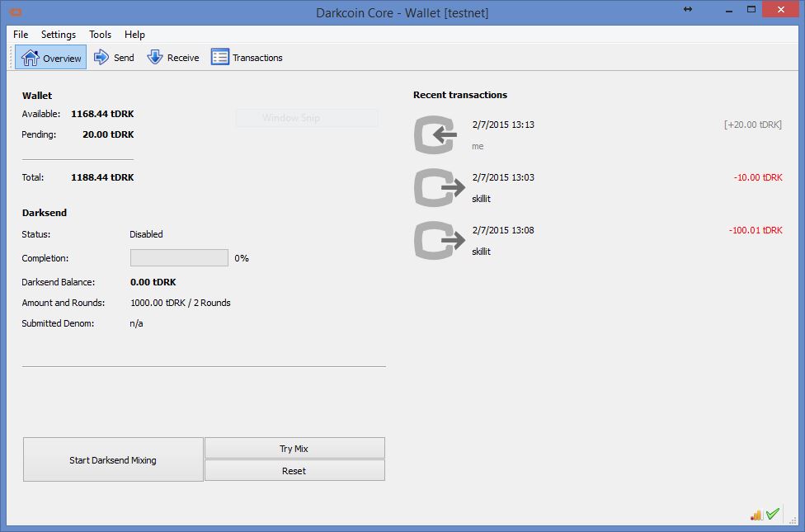Select the -100.01 tDRK transaction amount
805x532 pixels.
click(x=756, y=230)
